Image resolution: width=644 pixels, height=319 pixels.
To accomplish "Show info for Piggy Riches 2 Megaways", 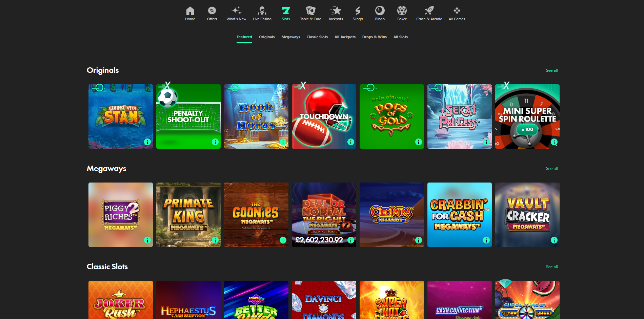I will (x=147, y=240).
